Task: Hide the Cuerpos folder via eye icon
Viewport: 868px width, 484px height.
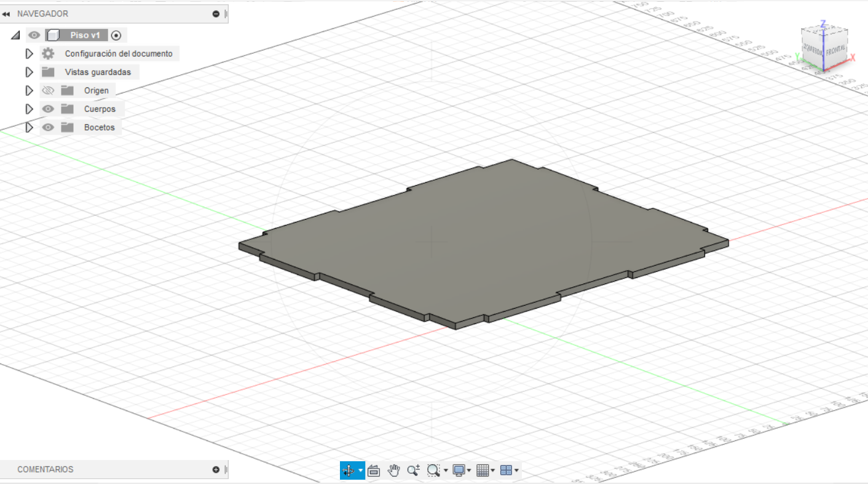Action: (x=48, y=109)
